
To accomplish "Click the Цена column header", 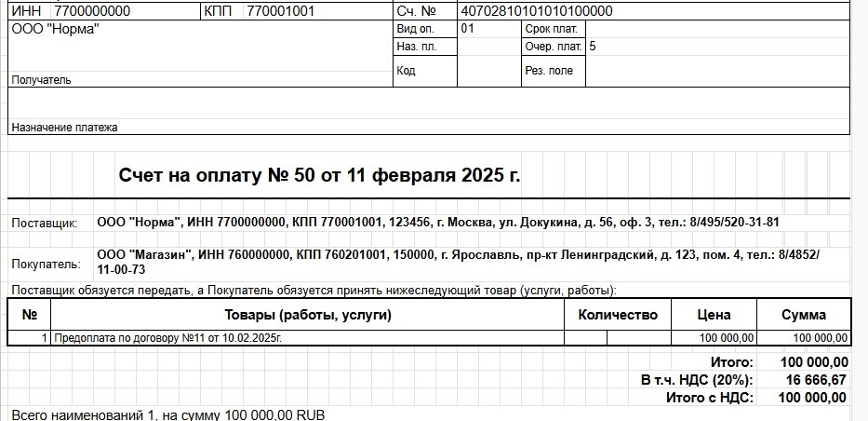I will (714, 315).
